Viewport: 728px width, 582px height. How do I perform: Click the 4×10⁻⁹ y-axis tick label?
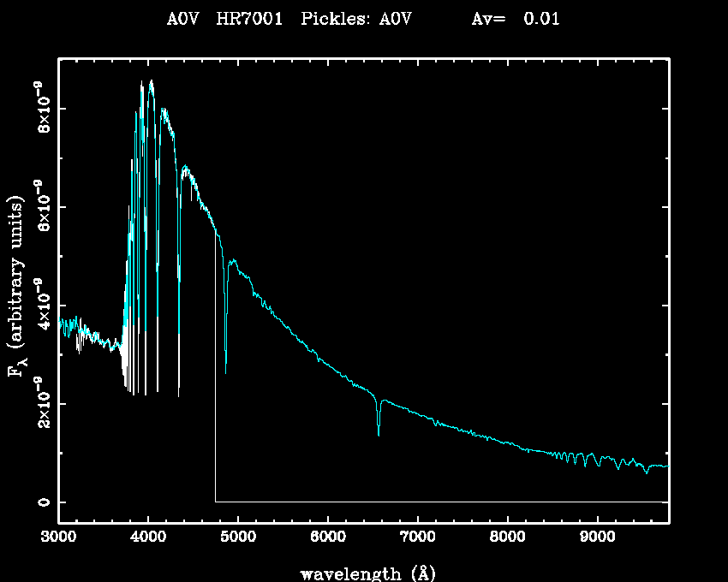coord(41,305)
